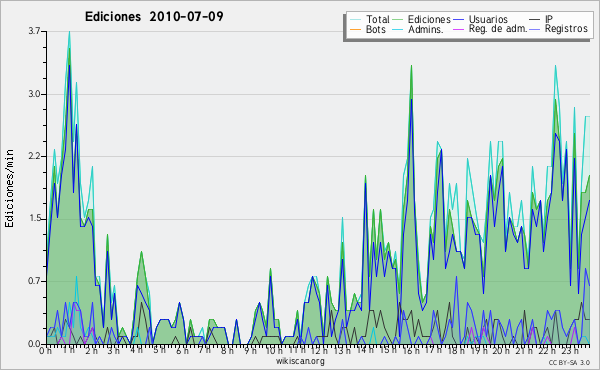Click the tall spike peak at 16 h
The image size is (600, 370).
click(x=411, y=66)
